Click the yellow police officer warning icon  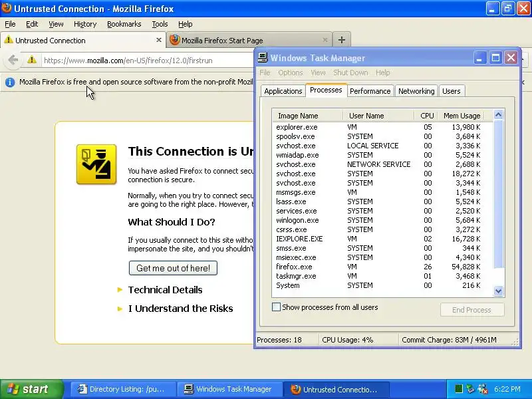(96, 164)
